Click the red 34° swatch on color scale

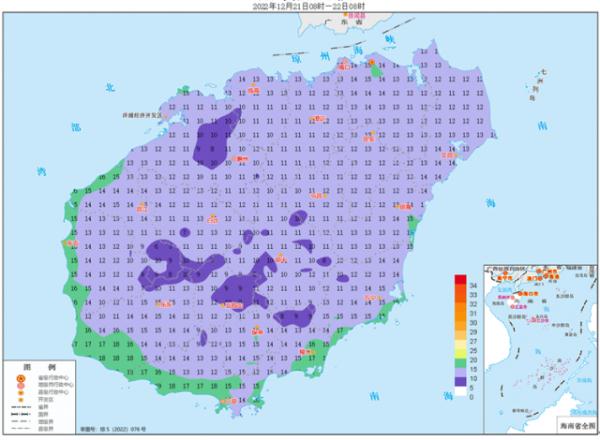pyautogui.click(x=458, y=282)
